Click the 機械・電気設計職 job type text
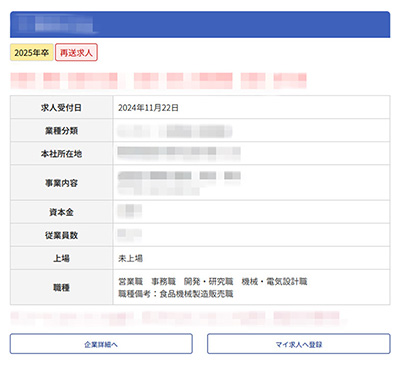400x365 pixels. pos(274,282)
